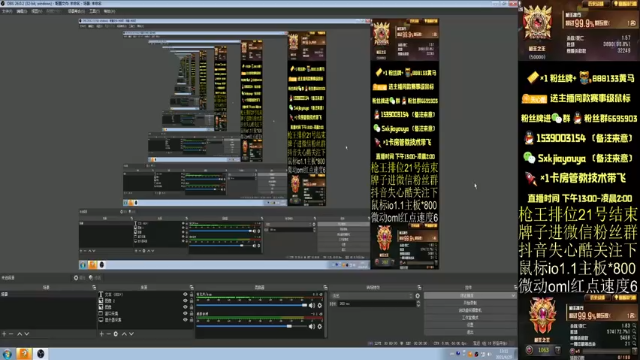The width and height of the screenshot is (640, 360).
Task: Toggle visibility of the display capture source
Action: click(185, 320)
